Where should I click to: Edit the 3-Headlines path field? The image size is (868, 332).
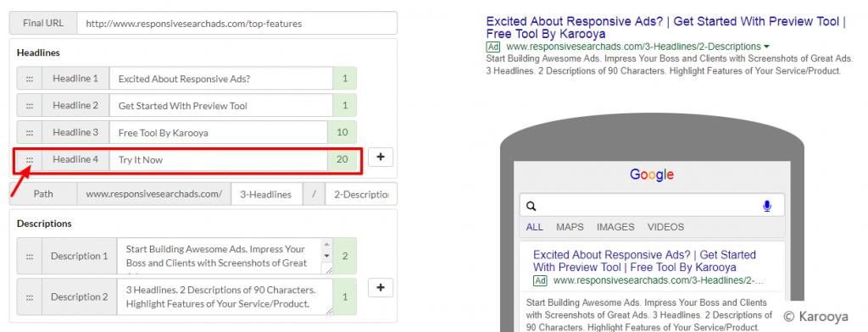coord(267,194)
